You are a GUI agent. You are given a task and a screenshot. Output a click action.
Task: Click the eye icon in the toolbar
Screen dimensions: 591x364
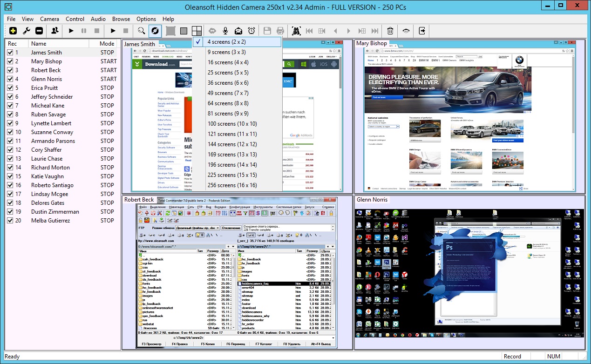click(x=406, y=31)
